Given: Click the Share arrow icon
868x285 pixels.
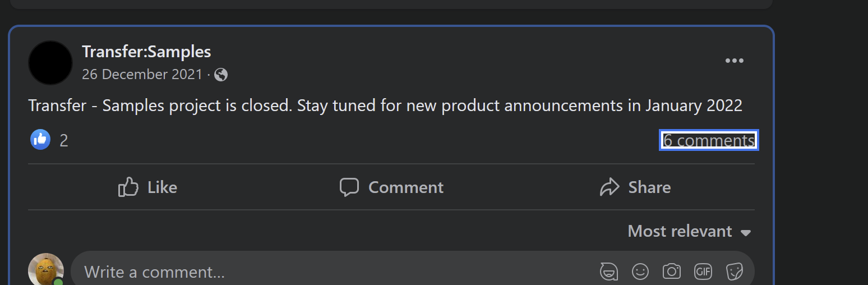Looking at the screenshot, I should pos(609,187).
